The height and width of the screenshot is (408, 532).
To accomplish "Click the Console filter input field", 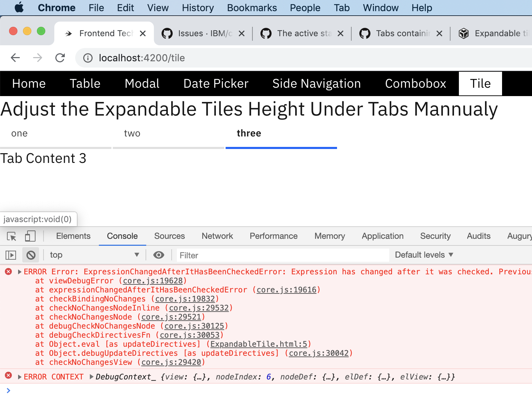I will [283, 255].
